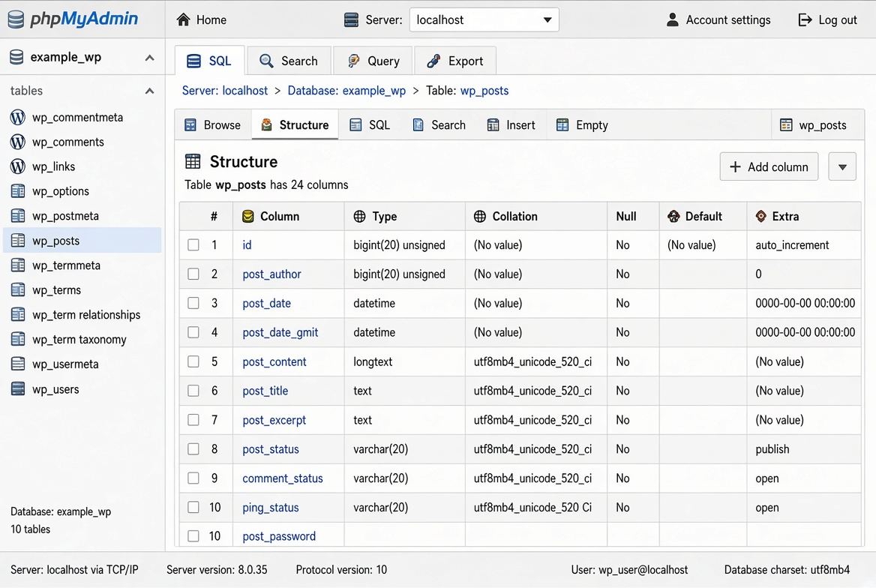This screenshot has height=588, width=876.
Task: Open the top Search tab
Action: 289,61
